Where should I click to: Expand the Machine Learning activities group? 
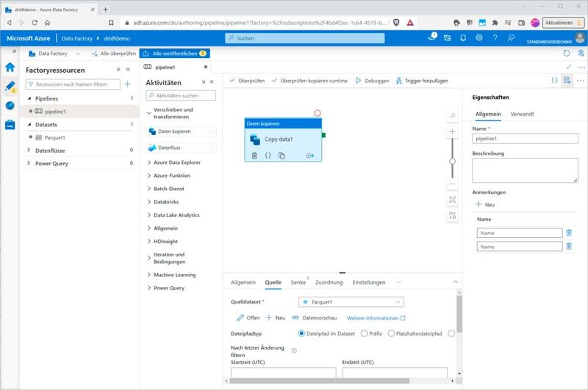coord(149,275)
